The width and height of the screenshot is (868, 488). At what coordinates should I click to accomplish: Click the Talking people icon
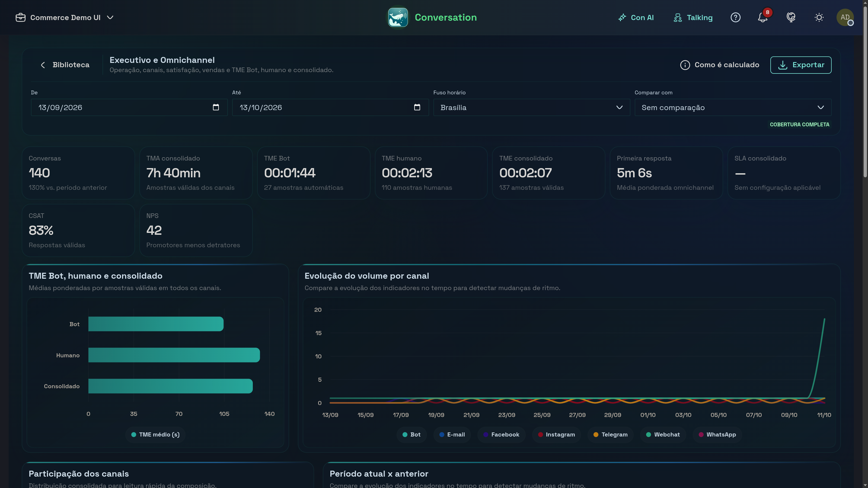pos(678,18)
